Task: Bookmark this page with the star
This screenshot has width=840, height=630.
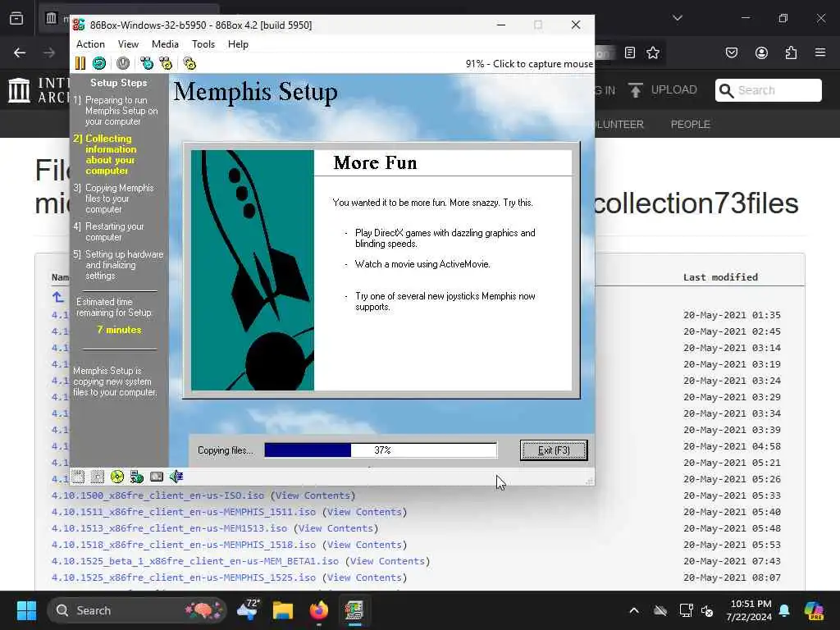Action: click(652, 52)
